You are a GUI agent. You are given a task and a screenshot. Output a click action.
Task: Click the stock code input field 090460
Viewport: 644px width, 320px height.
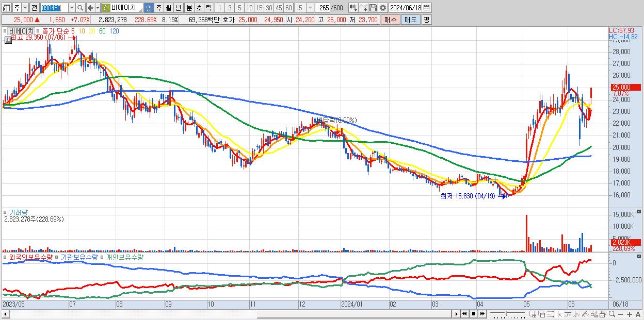(x=54, y=8)
